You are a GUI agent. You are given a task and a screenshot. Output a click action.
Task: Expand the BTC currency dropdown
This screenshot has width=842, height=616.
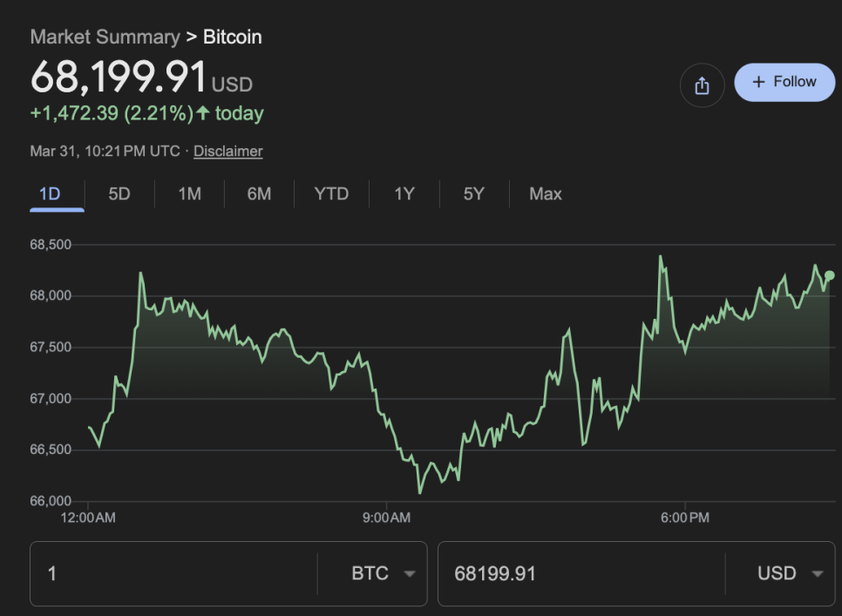point(383,573)
